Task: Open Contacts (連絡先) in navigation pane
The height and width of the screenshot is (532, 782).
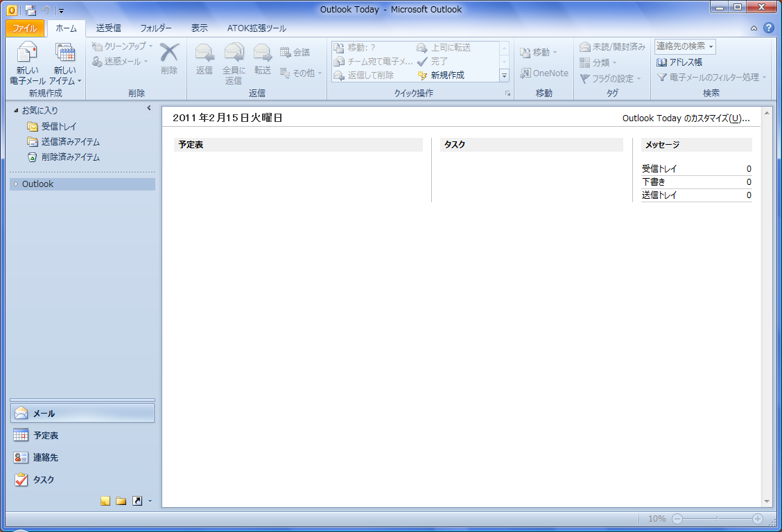Action: tap(46, 458)
